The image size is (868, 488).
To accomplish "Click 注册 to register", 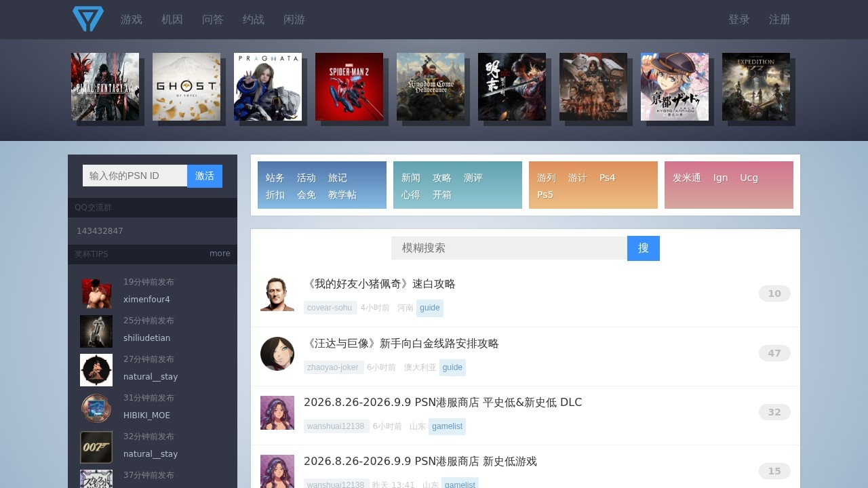I will (780, 20).
